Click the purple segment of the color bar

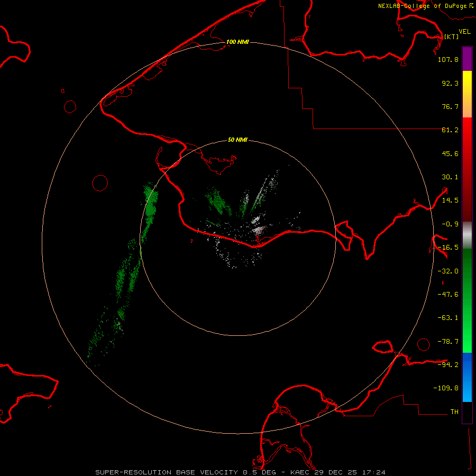pos(467,59)
